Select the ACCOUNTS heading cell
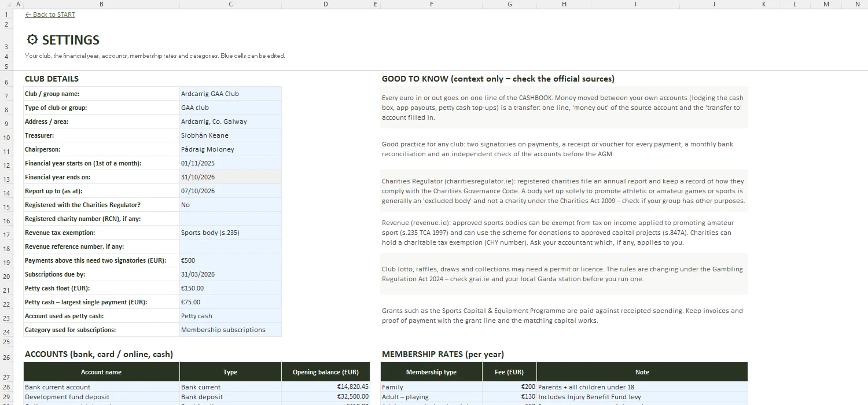This screenshot has height=405, width=868. (x=98, y=354)
